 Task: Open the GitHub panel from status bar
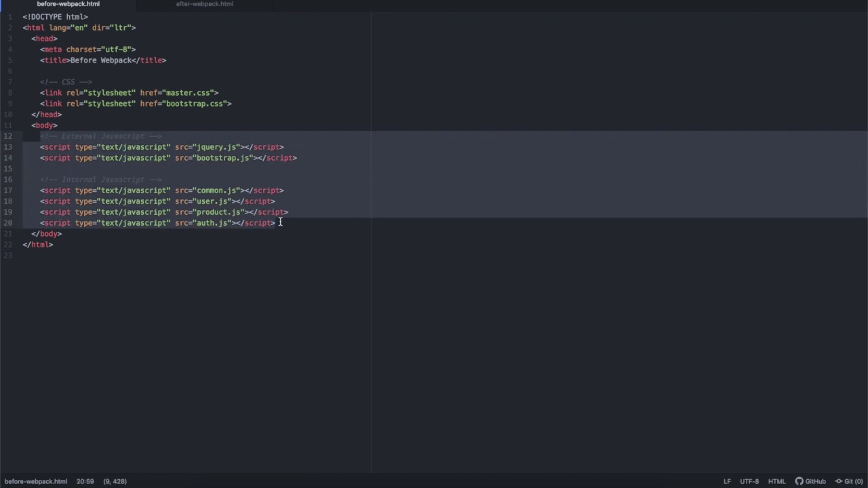pos(810,481)
